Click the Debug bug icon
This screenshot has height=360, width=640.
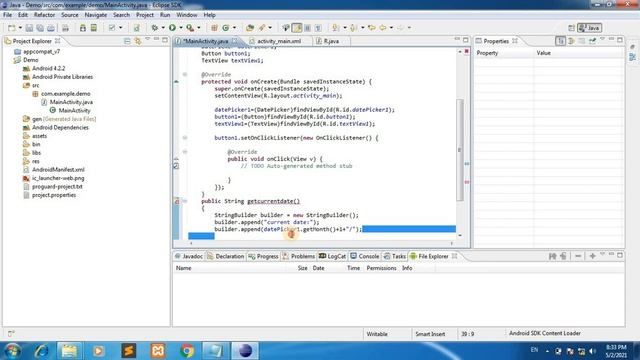coord(154,28)
